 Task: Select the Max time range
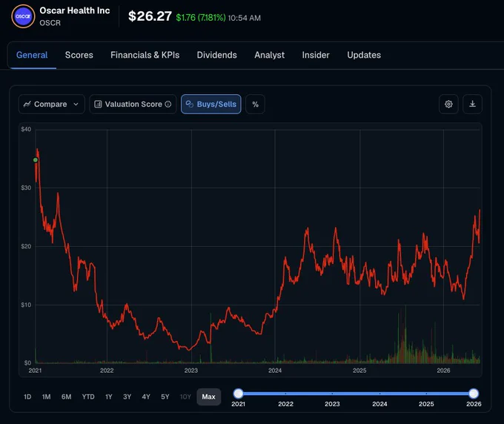pos(208,397)
